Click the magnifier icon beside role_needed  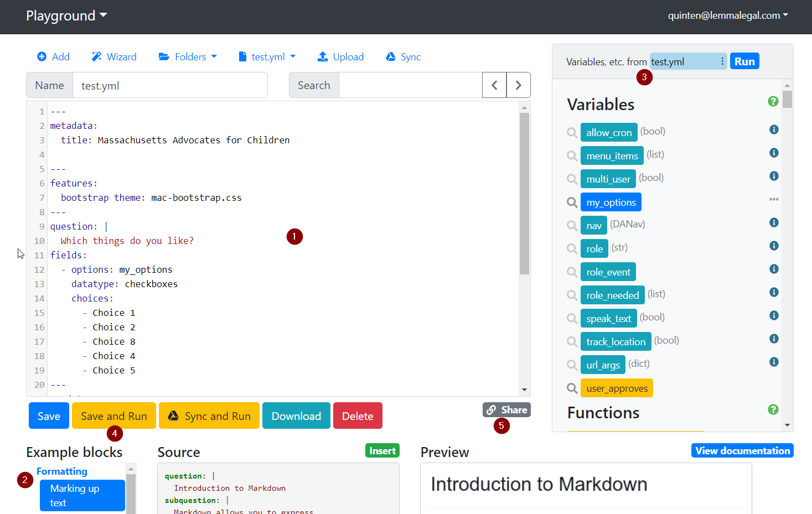pyautogui.click(x=572, y=295)
